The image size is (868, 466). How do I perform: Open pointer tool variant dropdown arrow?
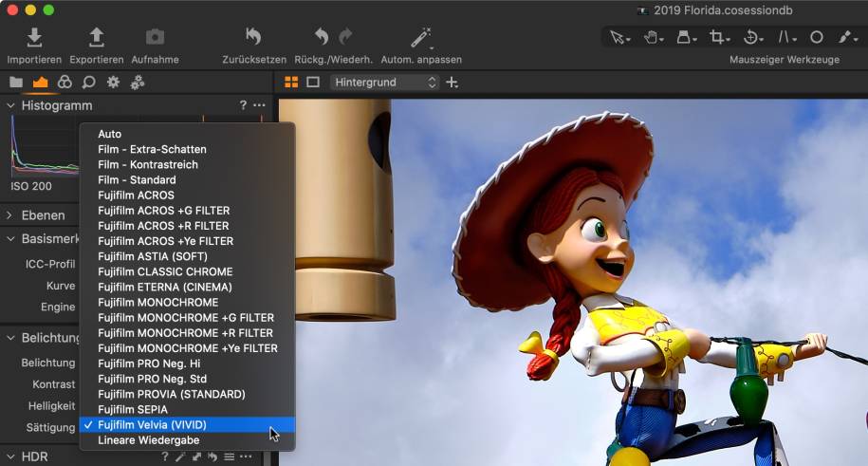[x=628, y=40]
